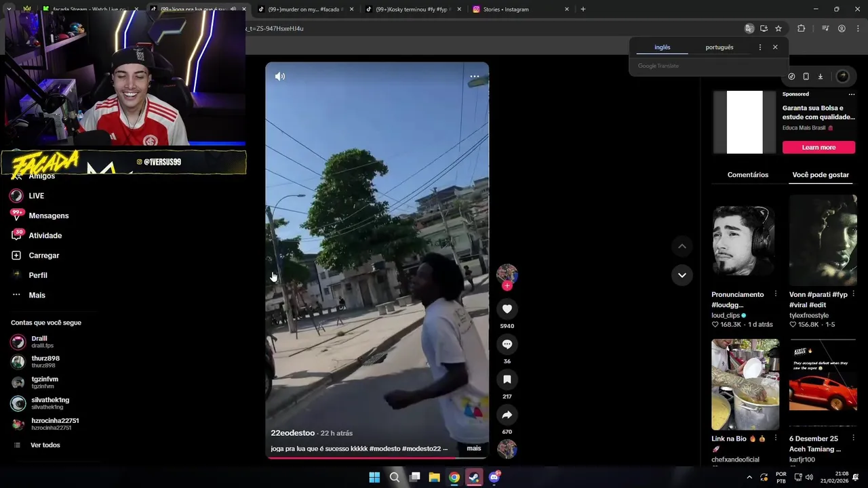
Task: Select português in Google Translate popup
Action: tap(719, 47)
